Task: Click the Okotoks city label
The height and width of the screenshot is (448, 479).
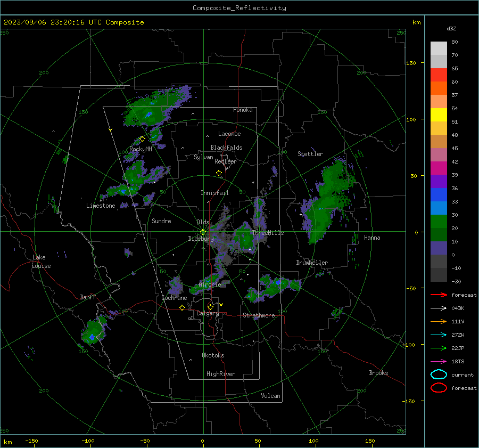Action: pos(213,355)
